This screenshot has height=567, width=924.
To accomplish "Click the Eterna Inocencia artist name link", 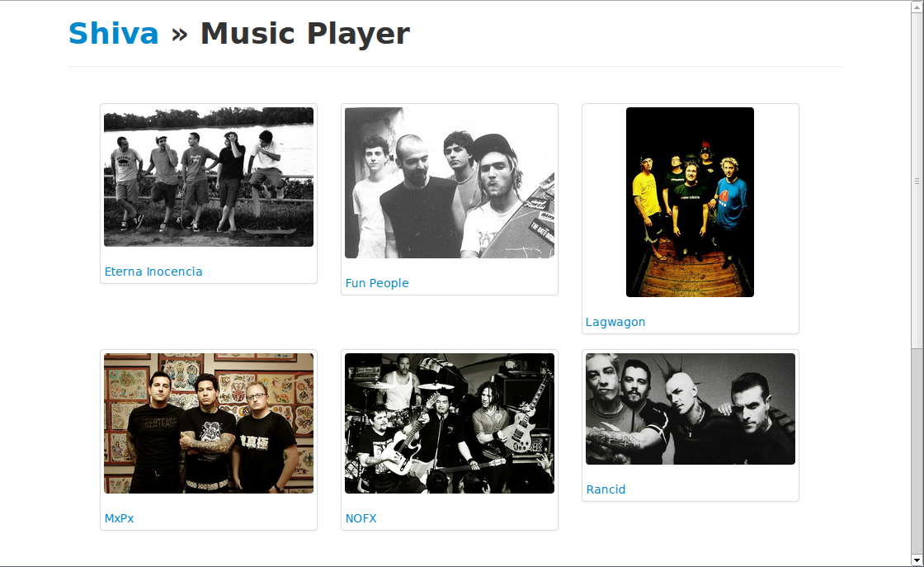I will pos(153,272).
